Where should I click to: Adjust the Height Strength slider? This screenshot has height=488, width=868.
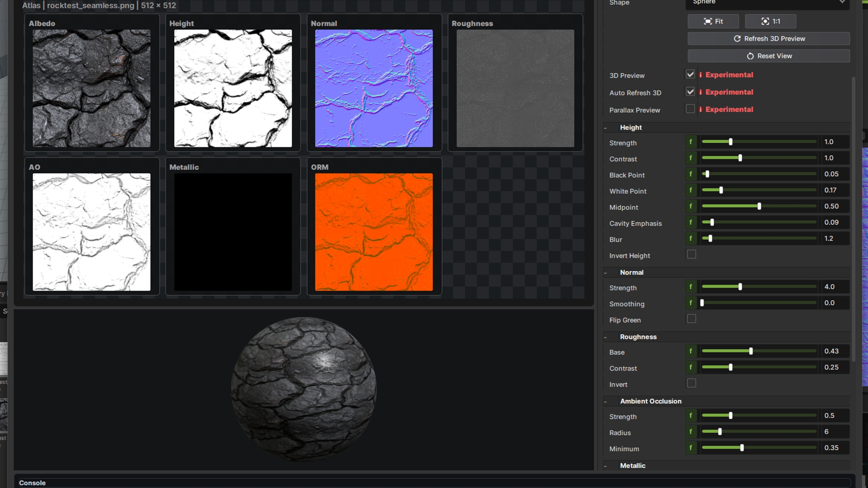pos(759,142)
